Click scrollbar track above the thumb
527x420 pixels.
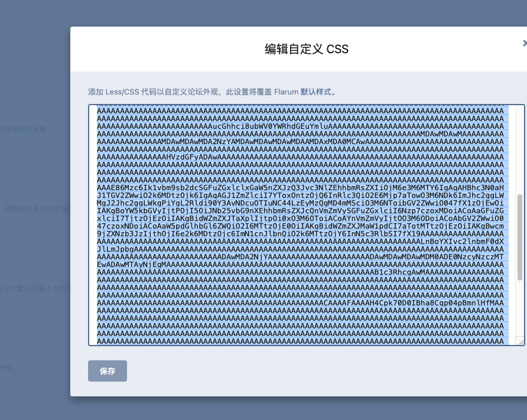[520, 149]
